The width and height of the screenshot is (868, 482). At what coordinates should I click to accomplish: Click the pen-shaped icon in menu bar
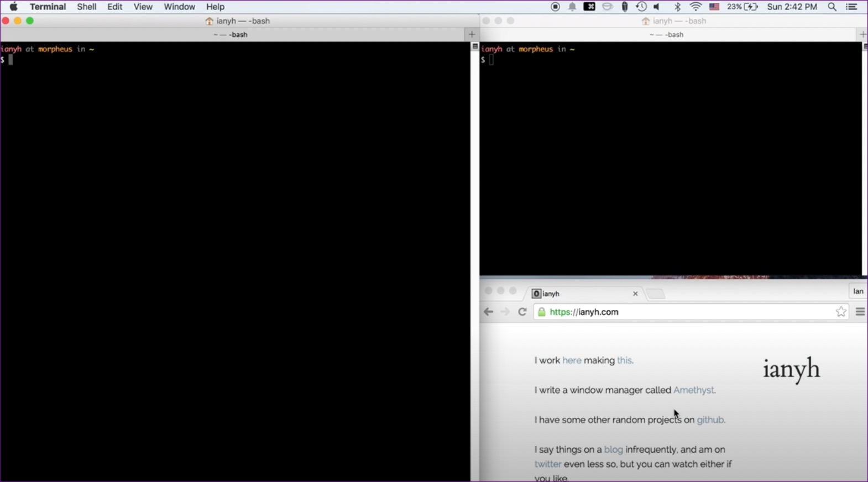625,7
